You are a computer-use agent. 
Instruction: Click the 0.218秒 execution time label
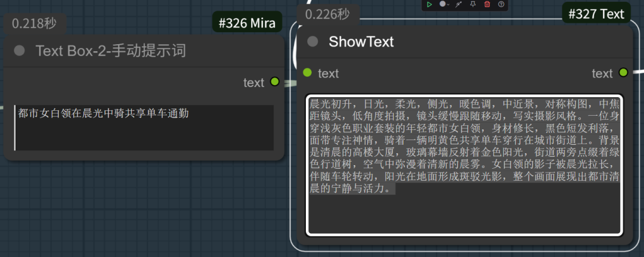click(33, 24)
